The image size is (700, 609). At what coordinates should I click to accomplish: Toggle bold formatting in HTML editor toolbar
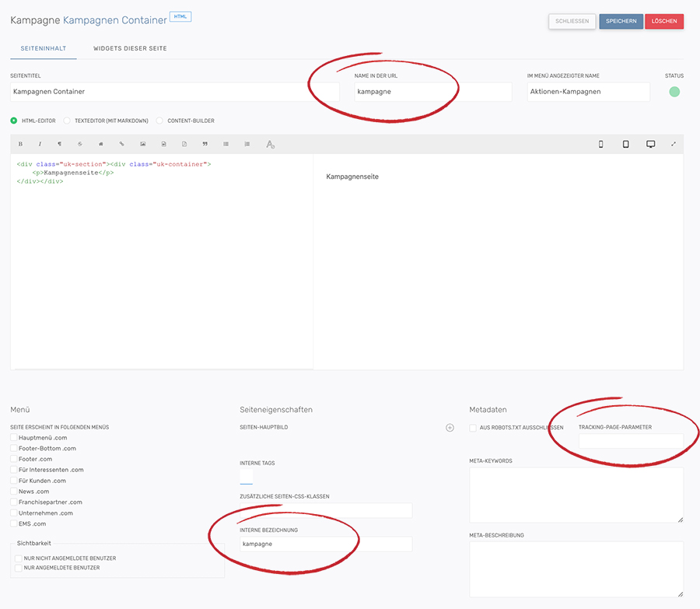click(20, 144)
